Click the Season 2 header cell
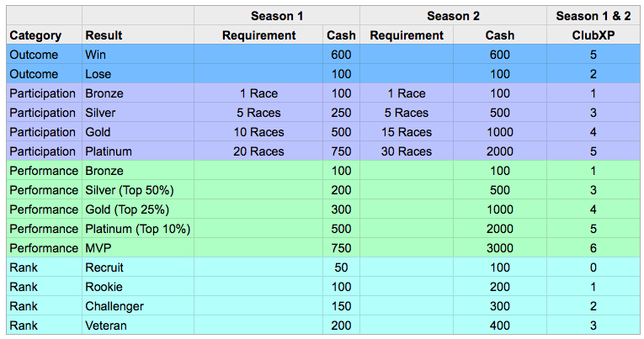Screen dimensions: 644x339 [x=453, y=16]
